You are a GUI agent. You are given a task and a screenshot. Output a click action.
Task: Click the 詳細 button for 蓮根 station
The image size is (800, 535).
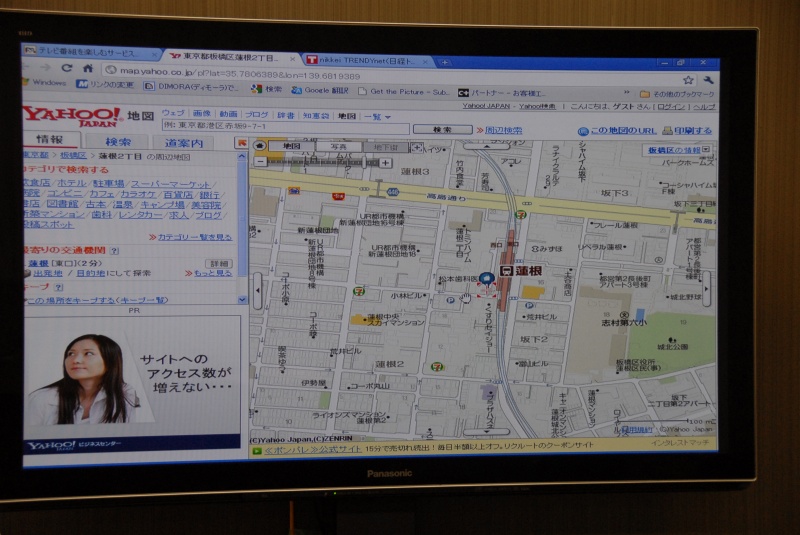[219, 264]
